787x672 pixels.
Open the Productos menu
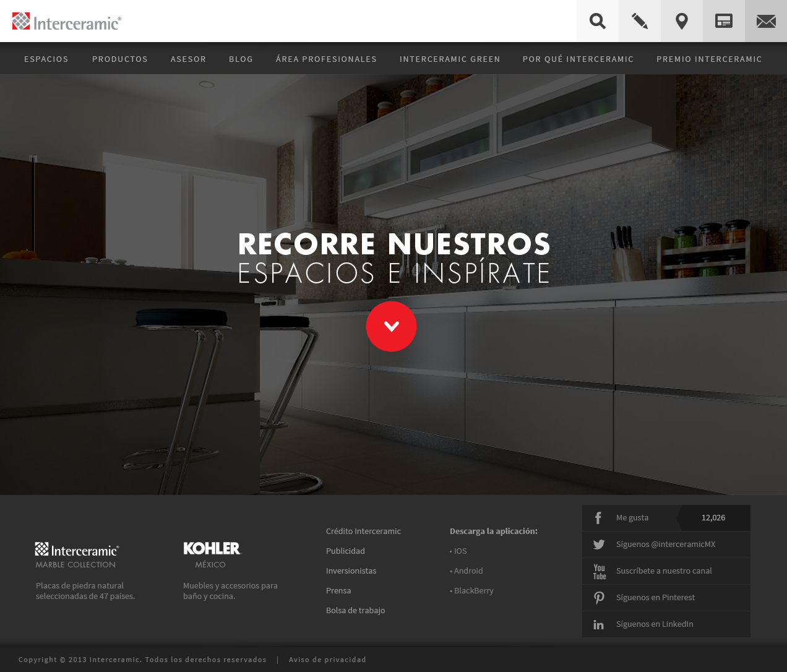(x=120, y=59)
